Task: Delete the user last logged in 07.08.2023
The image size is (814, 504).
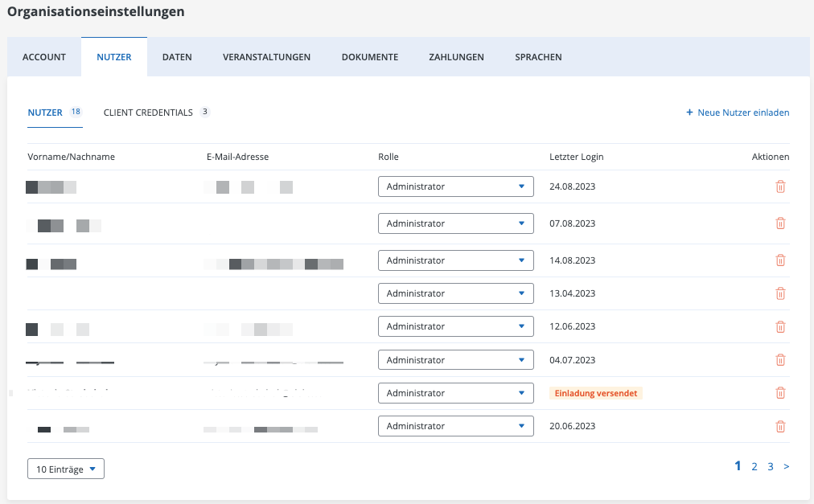Action: [779, 223]
